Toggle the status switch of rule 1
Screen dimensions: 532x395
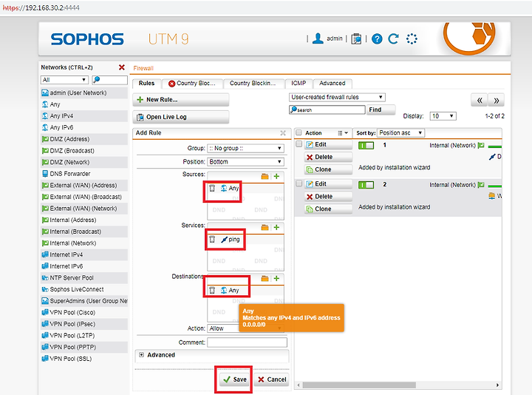[x=366, y=146]
